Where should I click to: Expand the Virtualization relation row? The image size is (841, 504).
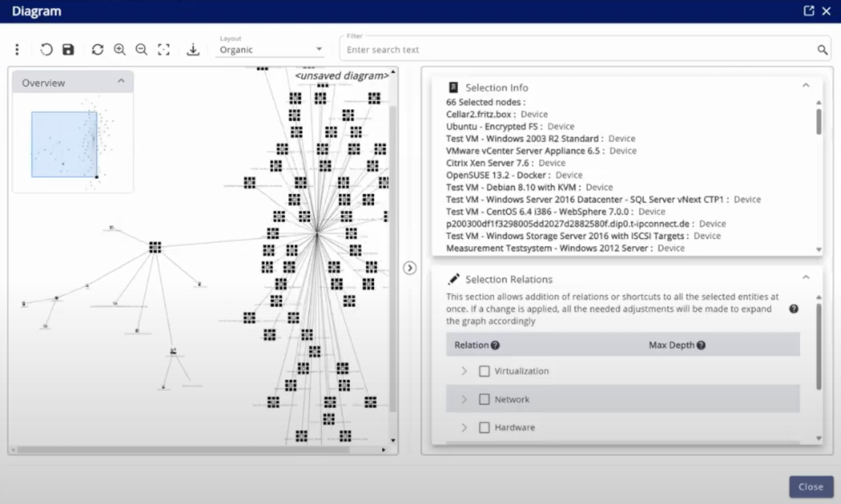(465, 371)
